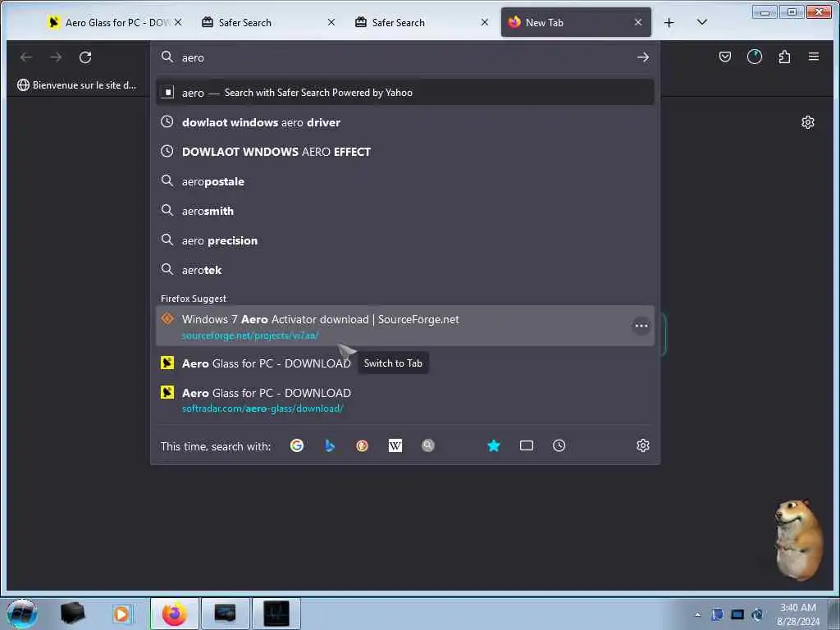The image size is (840, 630).
Task: Open the black box taskbar icon
Action: tap(72, 614)
